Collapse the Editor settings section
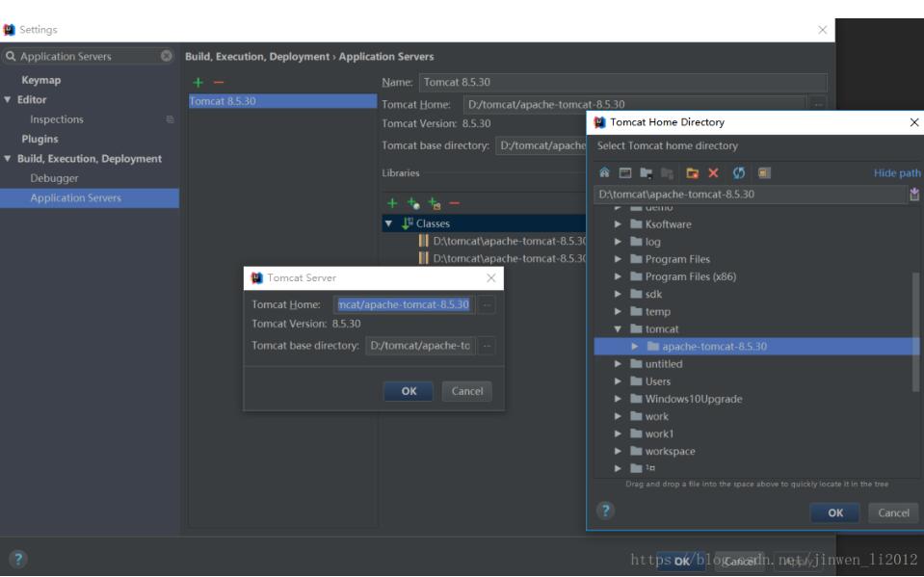 (8, 100)
